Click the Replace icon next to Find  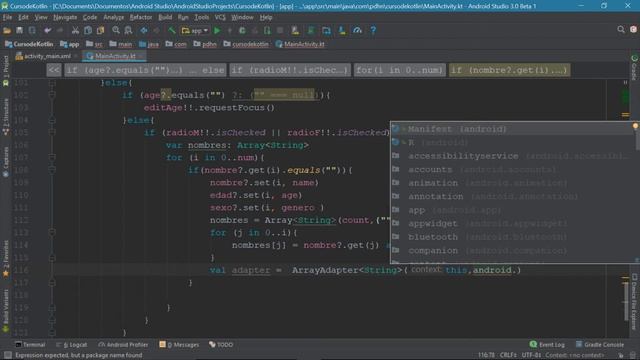pyautogui.click(x=128, y=31)
